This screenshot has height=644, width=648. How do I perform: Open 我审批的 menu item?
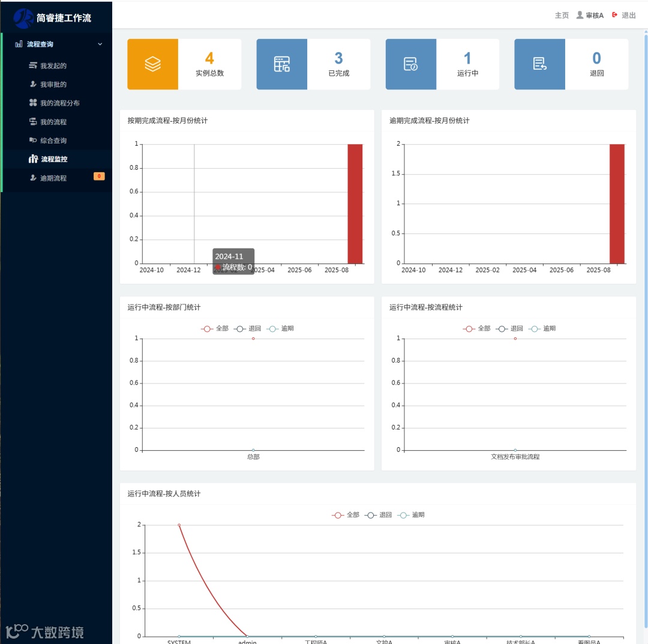pos(53,84)
